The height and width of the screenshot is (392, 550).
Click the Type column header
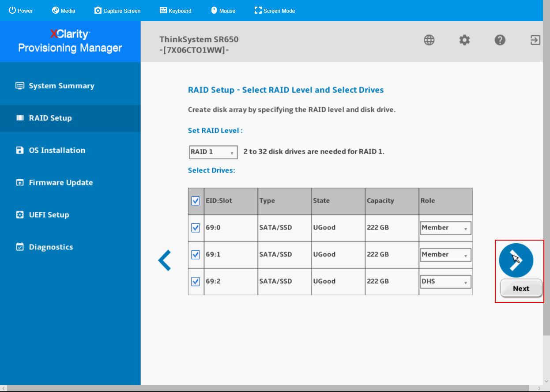[x=285, y=201]
